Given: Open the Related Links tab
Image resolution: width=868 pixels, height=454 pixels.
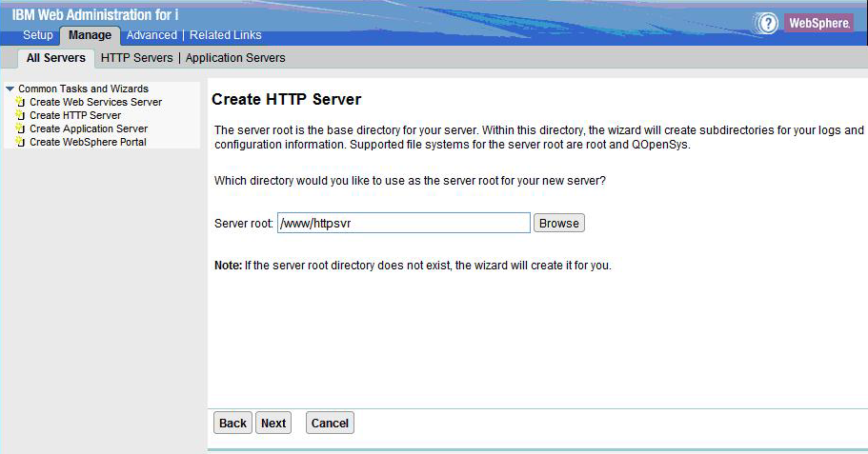Looking at the screenshot, I should point(225,35).
